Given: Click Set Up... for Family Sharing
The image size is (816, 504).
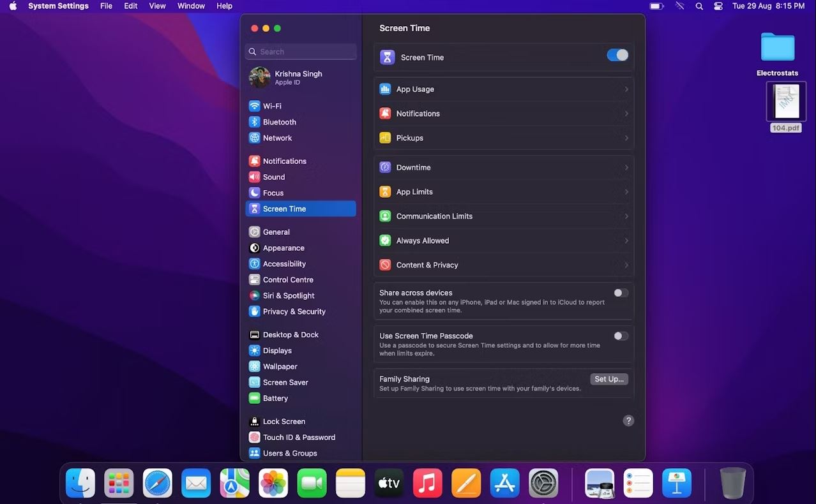Looking at the screenshot, I should click(609, 379).
